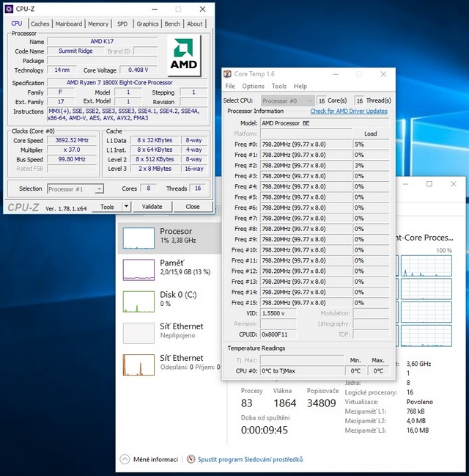This screenshot has height=476, width=469.
Task: Click Check for AMD Driver Updates link
Action: [x=349, y=111]
